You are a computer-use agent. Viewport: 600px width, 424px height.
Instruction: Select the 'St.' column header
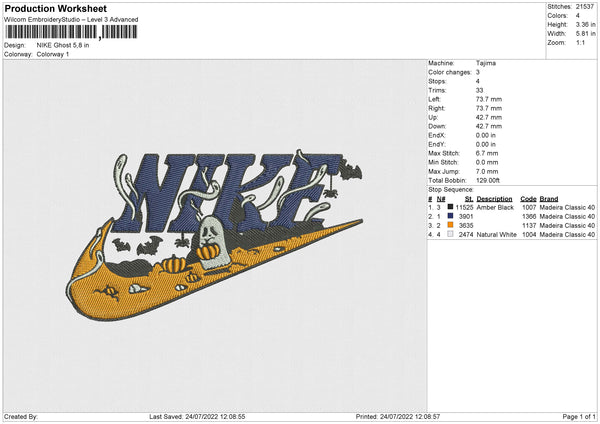click(469, 199)
